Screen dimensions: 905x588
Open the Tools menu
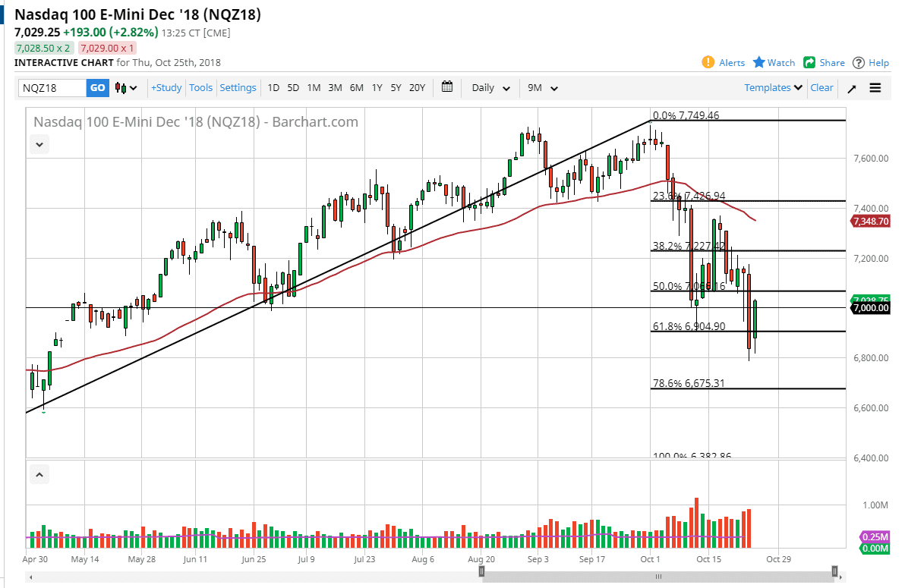(200, 87)
